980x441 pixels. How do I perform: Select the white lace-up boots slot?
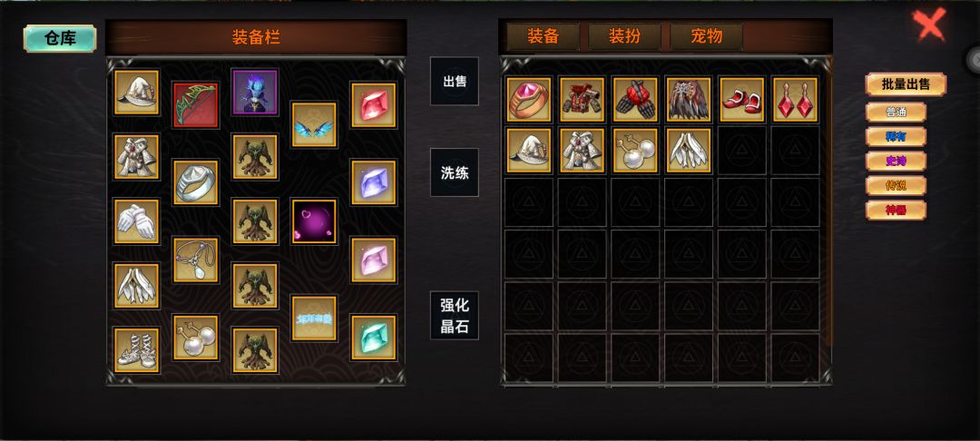point(136,349)
